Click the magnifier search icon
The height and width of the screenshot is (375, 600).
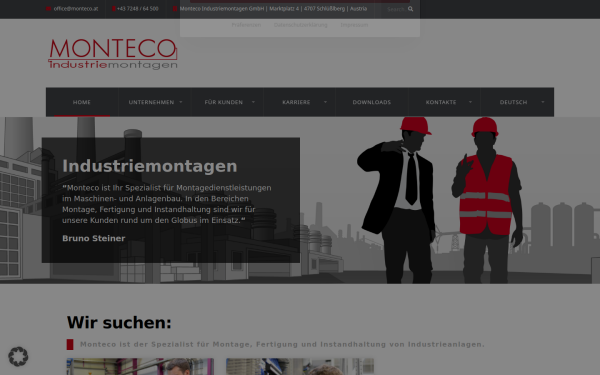(x=411, y=9)
